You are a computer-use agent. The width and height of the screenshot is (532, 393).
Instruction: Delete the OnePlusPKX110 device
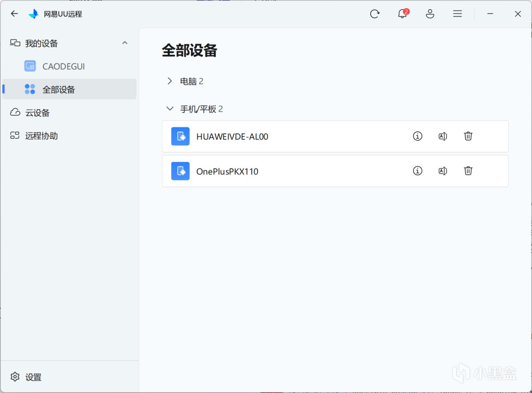[468, 171]
